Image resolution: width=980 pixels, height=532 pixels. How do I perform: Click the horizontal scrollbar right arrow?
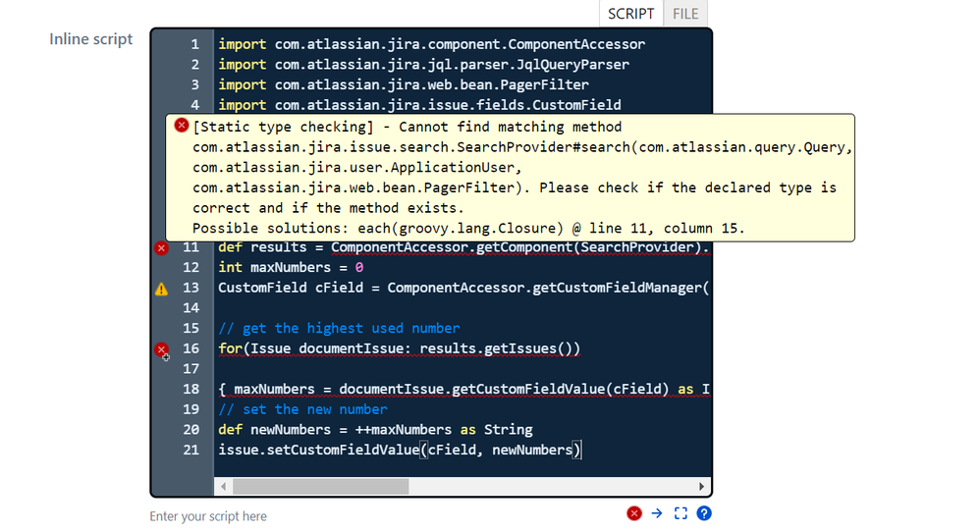(701, 487)
